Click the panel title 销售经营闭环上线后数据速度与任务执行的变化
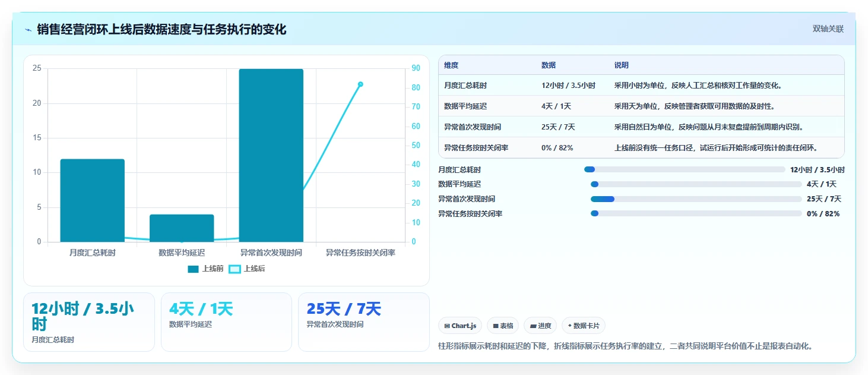This screenshot has width=868, height=375. tap(161, 29)
